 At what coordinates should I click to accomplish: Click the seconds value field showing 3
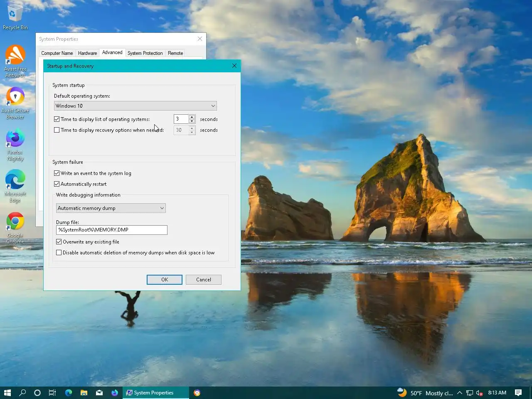pyautogui.click(x=181, y=119)
